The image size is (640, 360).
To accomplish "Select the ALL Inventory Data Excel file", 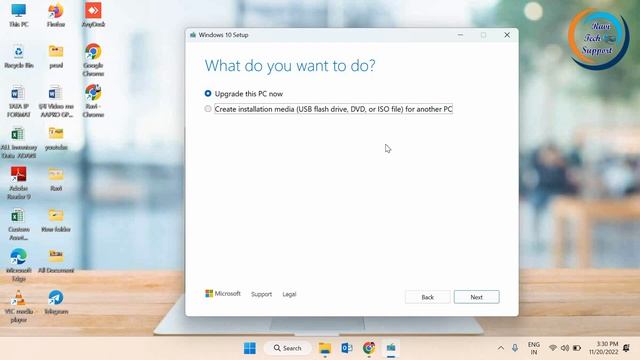I will click(x=19, y=142).
